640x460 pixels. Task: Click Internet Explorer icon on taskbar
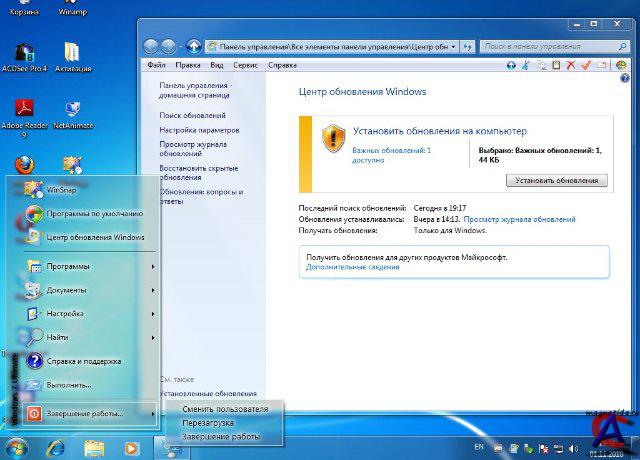pos(55,447)
